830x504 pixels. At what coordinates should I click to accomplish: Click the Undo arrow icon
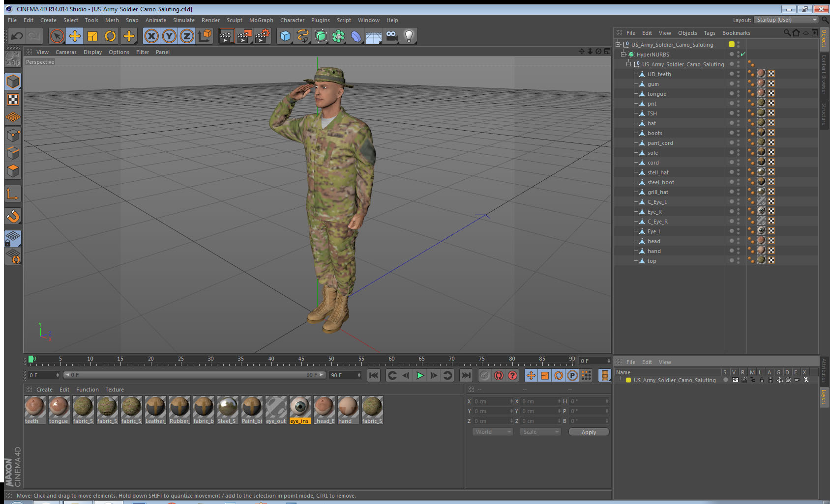pyautogui.click(x=17, y=36)
